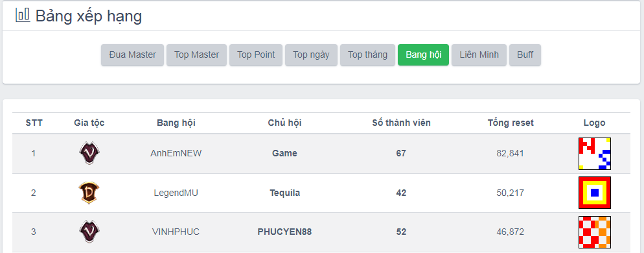This screenshot has width=644, height=253.
Task: Switch to Top tháng ranking
Action: 367,54
